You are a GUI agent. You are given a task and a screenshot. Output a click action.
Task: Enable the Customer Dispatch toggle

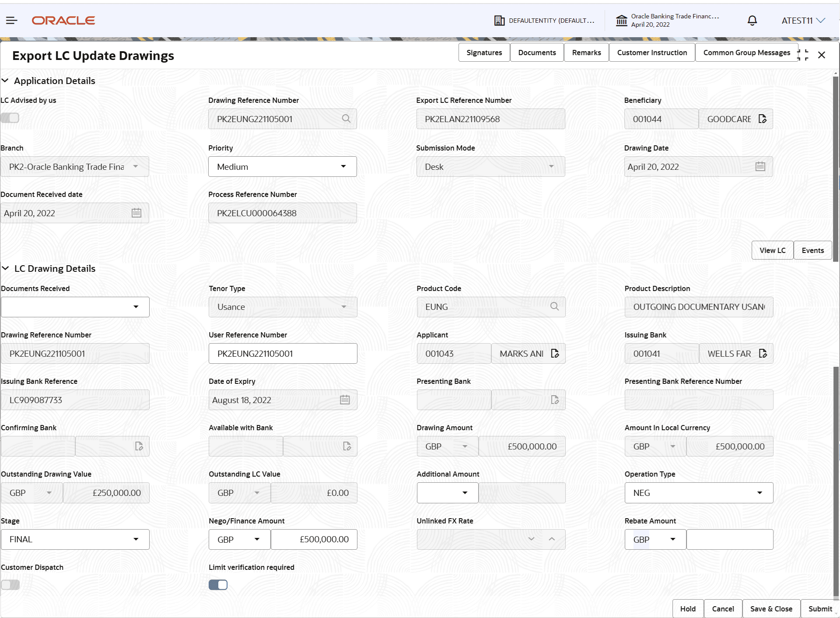pos(10,584)
